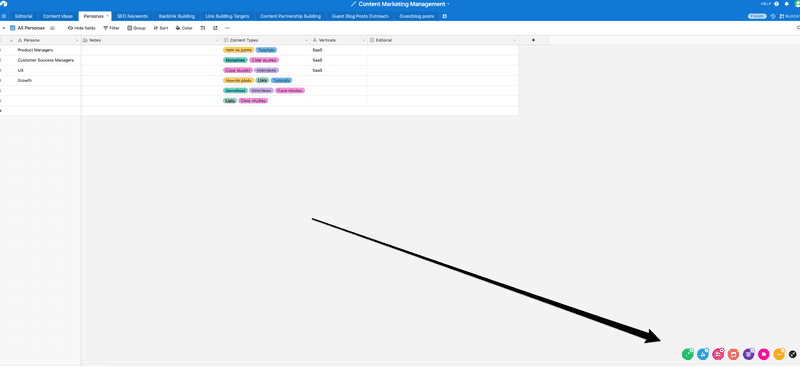Switch to the Backlink Building tab
800x367 pixels.
click(x=177, y=16)
